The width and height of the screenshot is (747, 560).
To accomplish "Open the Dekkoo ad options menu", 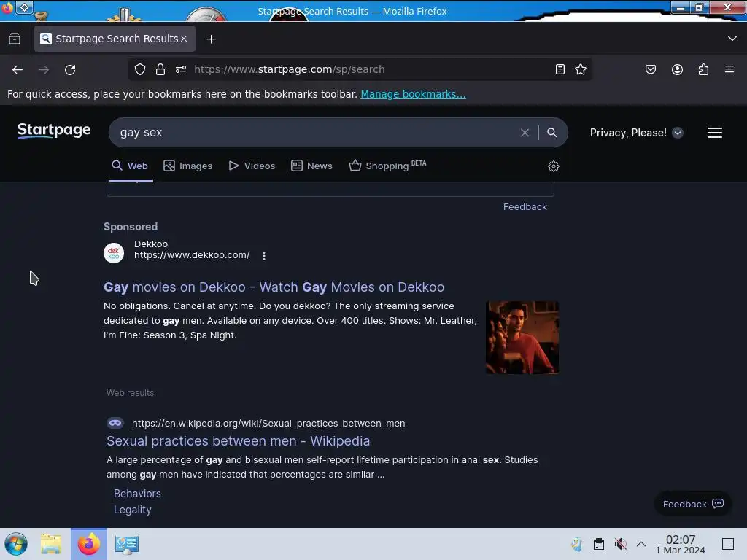I will [x=264, y=256].
